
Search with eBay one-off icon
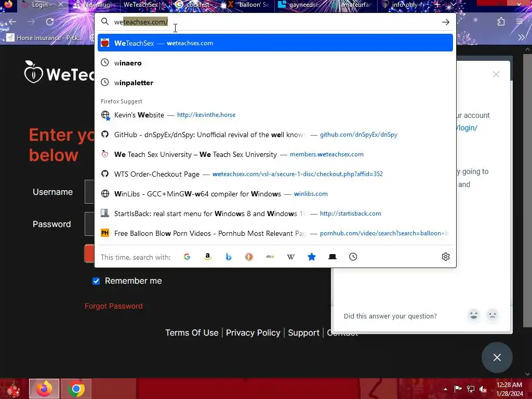[270, 257]
